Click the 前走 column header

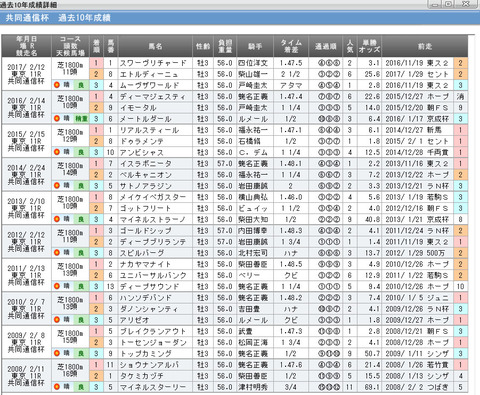(425, 46)
